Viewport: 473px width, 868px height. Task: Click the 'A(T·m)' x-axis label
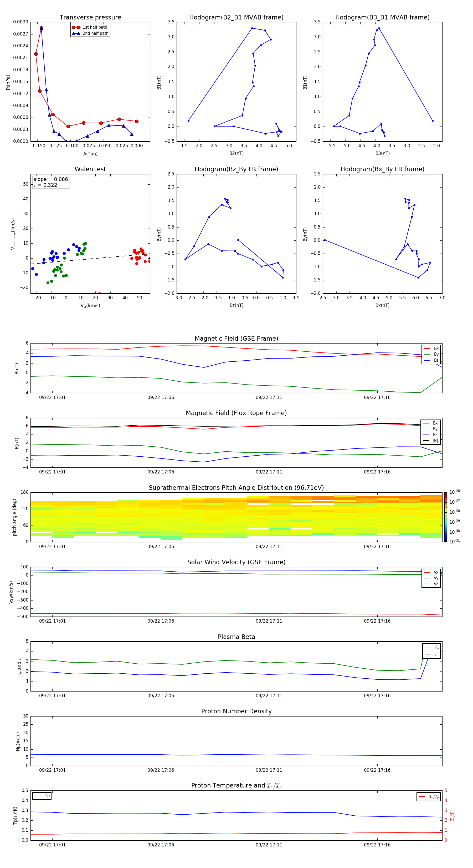pos(90,154)
